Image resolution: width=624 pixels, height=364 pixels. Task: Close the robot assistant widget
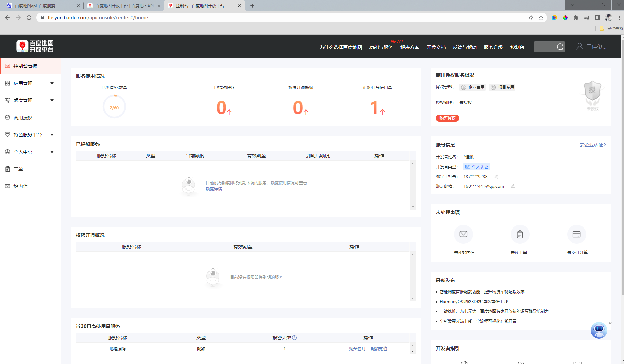coord(610,323)
